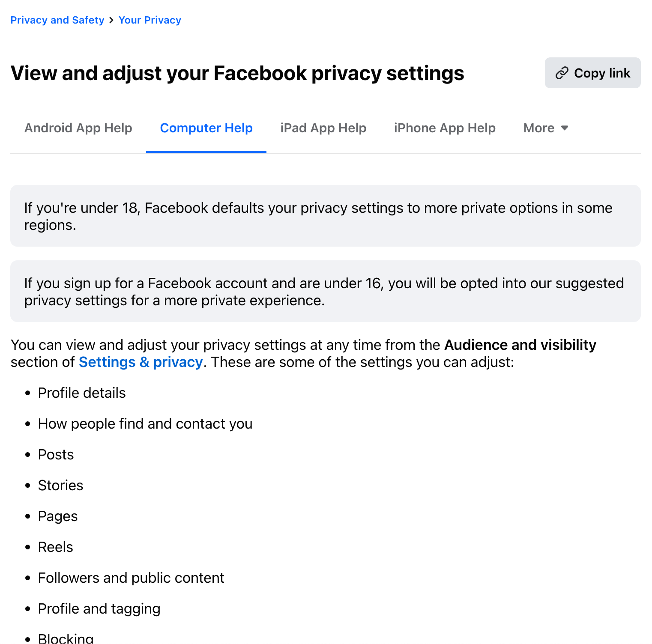Click the Profile details list item
Viewport: 652px width, 644px height.
tap(82, 393)
